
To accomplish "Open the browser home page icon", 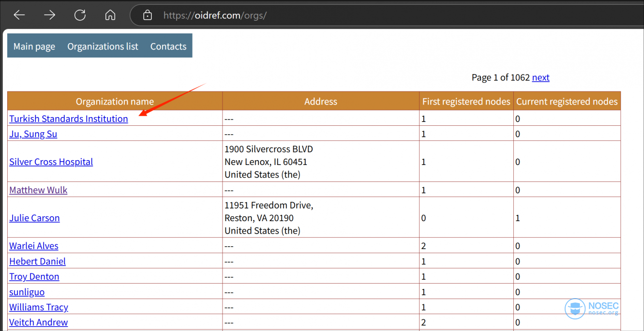I will point(110,15).
